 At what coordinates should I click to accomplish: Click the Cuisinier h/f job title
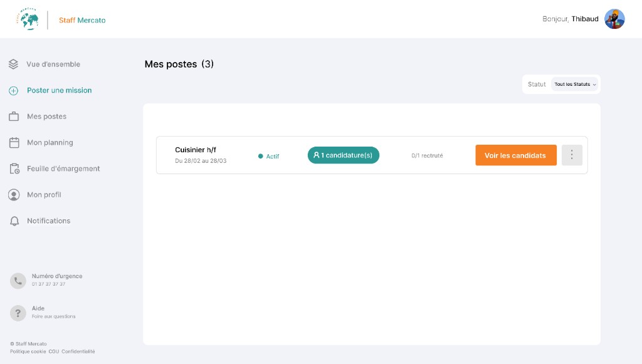tap(196, 150)
